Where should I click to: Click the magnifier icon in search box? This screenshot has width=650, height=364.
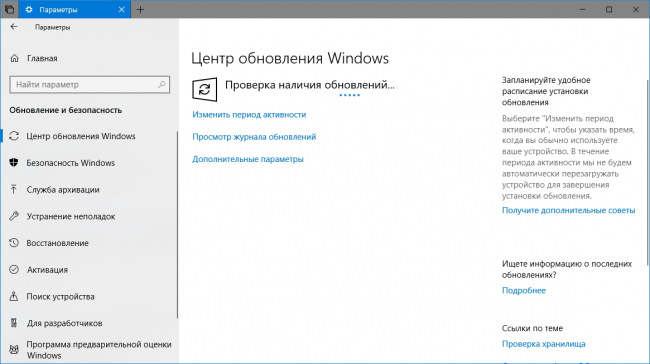point(162,85)
